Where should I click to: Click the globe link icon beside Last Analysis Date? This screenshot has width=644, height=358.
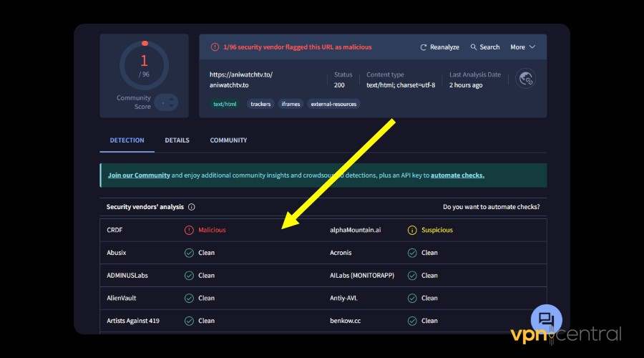(526, 79)
